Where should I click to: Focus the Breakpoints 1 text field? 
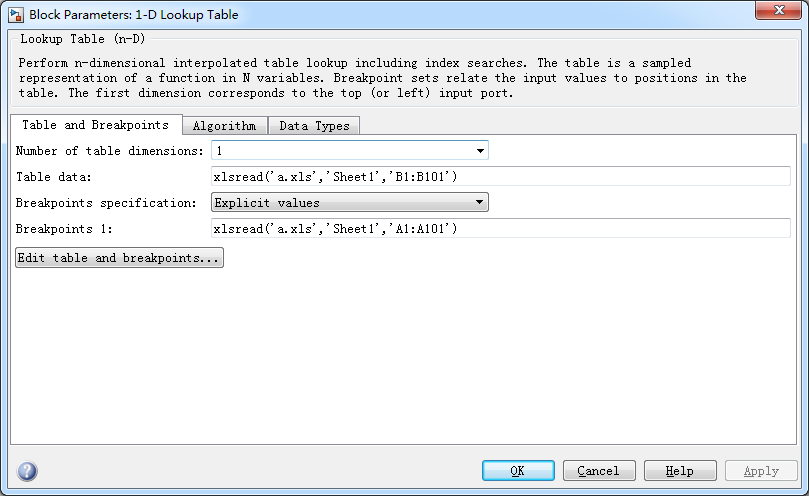click(500, 228)
